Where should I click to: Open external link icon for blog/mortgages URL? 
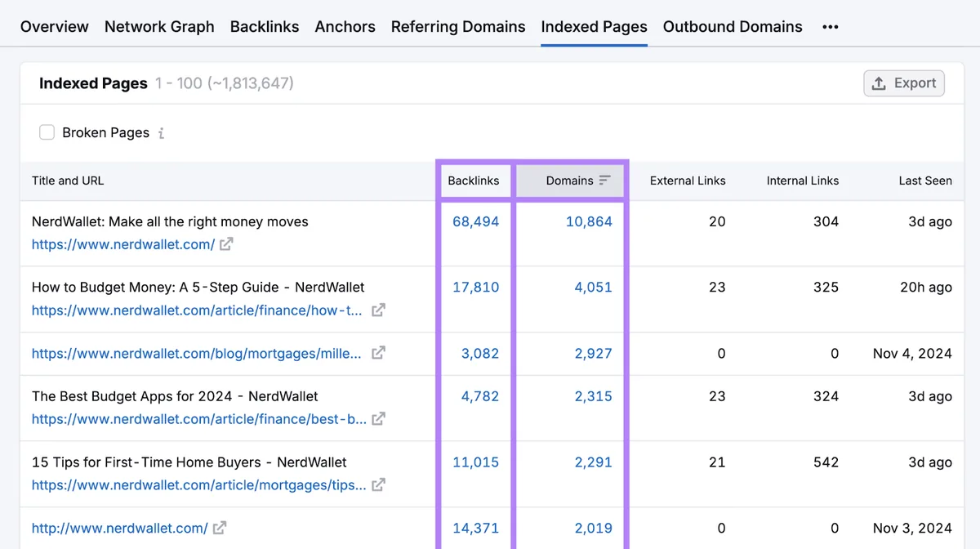pyautogui.click(x=378, y=354)
